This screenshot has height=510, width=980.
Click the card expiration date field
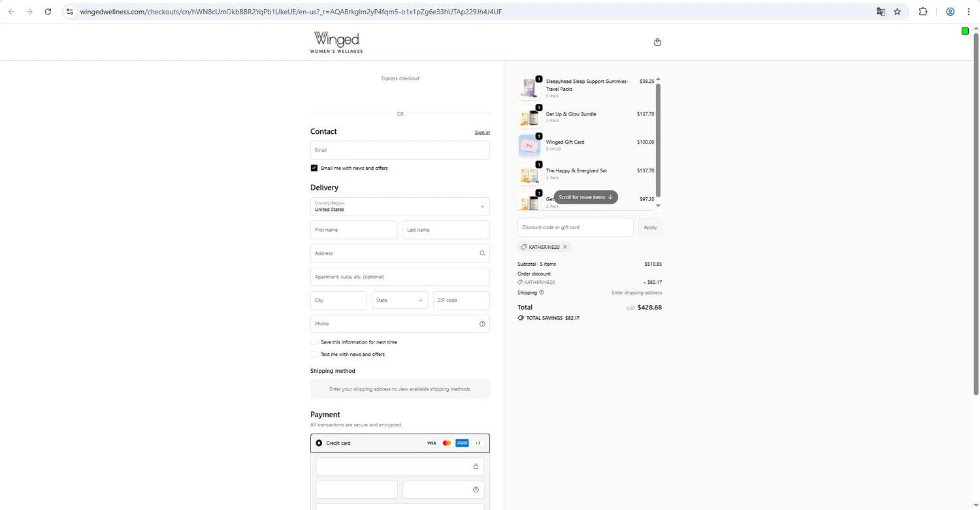pos(357,490)
